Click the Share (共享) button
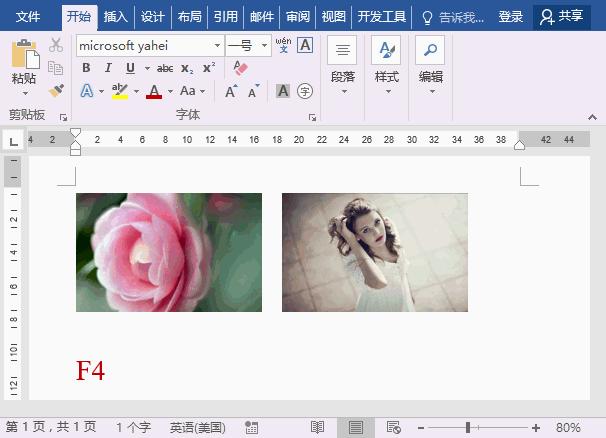606x438 pixels. [x=562, y=17]
